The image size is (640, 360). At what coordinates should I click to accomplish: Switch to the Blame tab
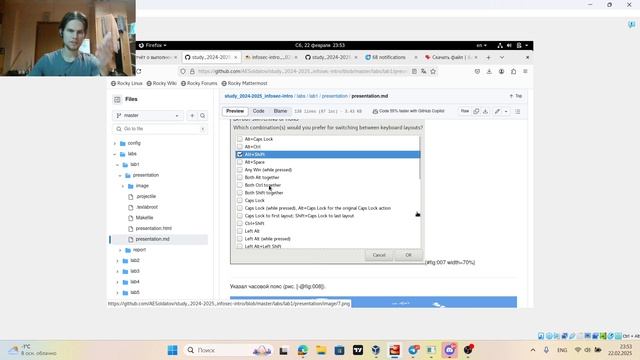tap(280, 111)
